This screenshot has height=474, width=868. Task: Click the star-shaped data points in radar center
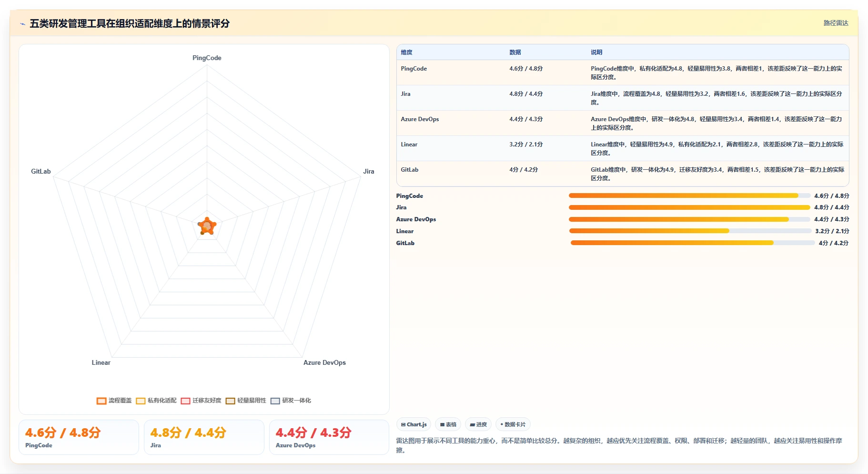207,226
